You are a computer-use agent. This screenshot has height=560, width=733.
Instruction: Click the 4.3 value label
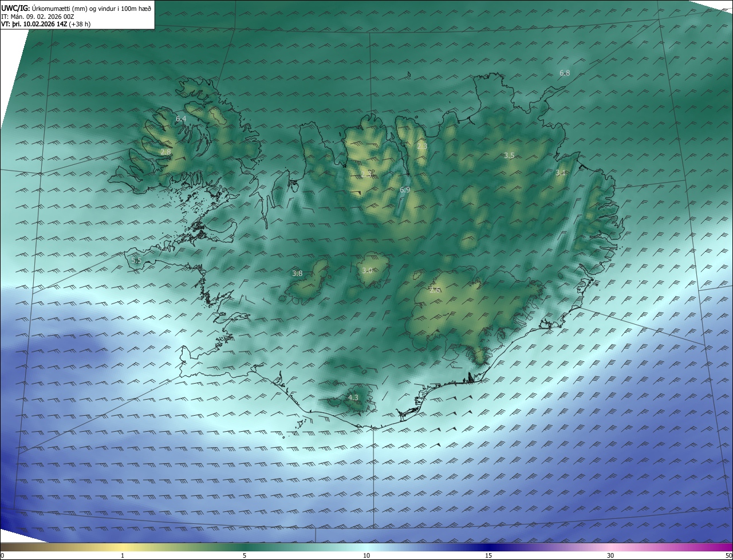tap(353, 397)
